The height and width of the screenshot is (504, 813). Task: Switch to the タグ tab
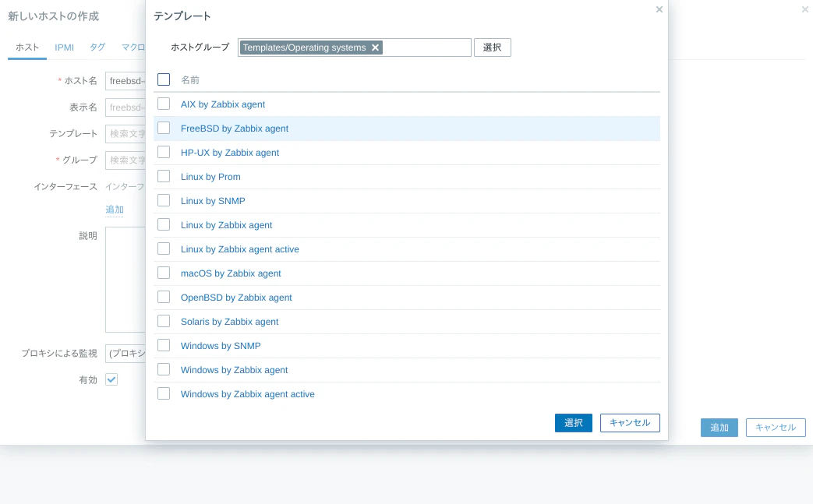pyautogui.click(x=97, y=48)
